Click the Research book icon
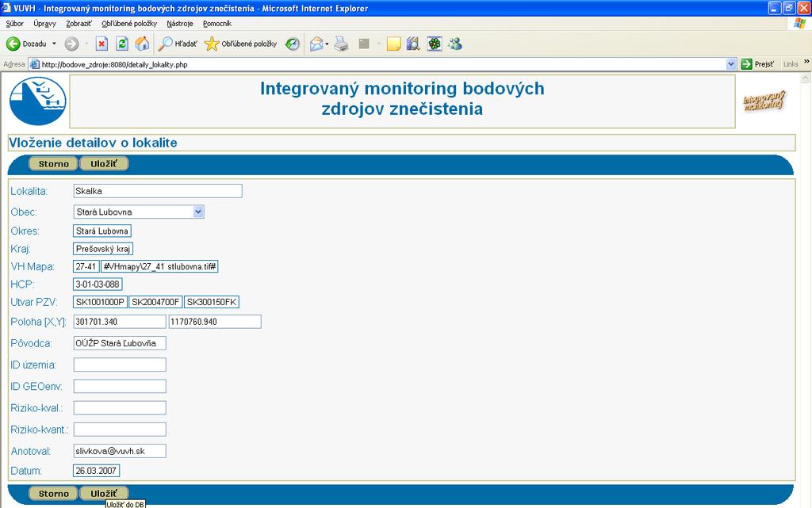Image resolution: width=812 pixels, height=508 pixels. coord(412,44)
